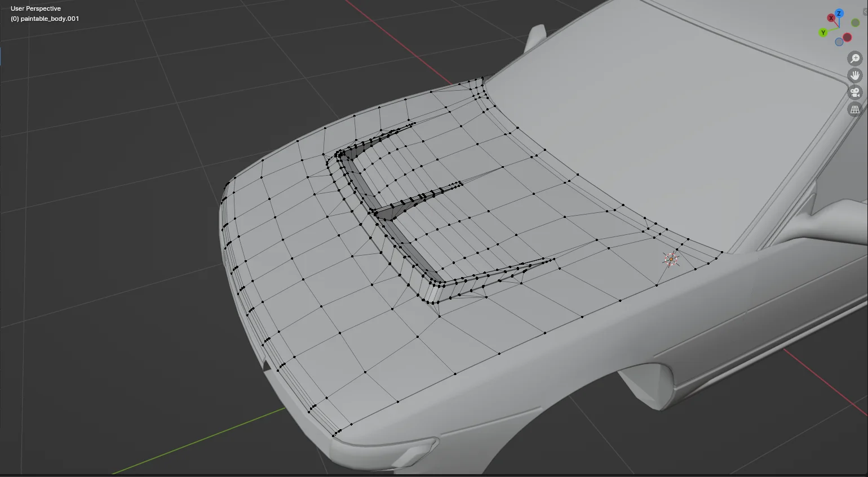Image resolution: width=868 pixels, height=477 pixels.
Task: Toggle camera view with the camera icon
Action: [856, 92]
